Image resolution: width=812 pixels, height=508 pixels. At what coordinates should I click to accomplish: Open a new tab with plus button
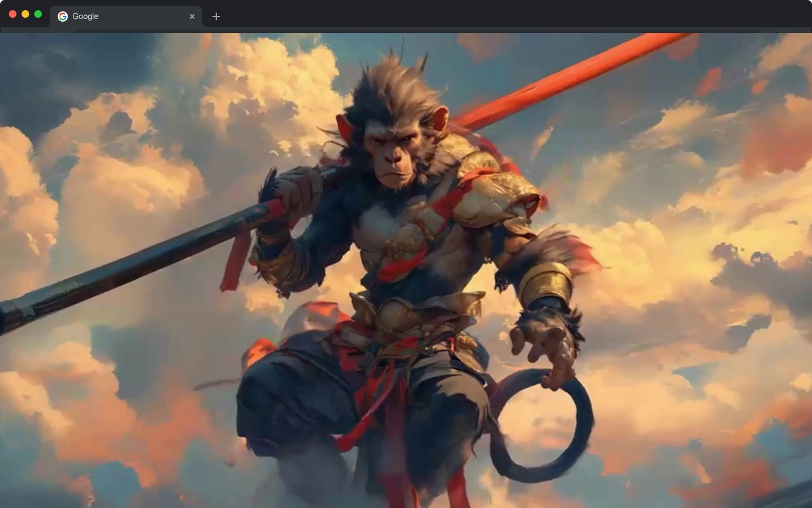216,17
